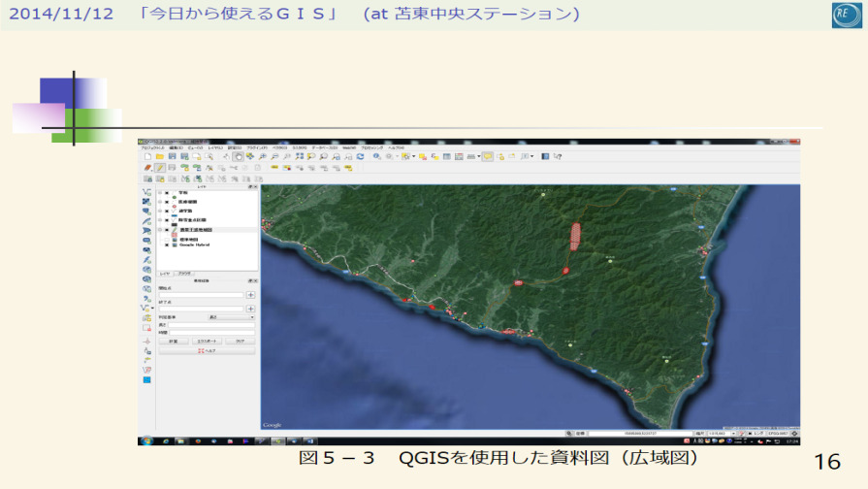Image resolution: width=868 pixels, height=489 pixels.
Task: Expand the first layer tree node
Action: pyautogui.click(x=159, y=194)
